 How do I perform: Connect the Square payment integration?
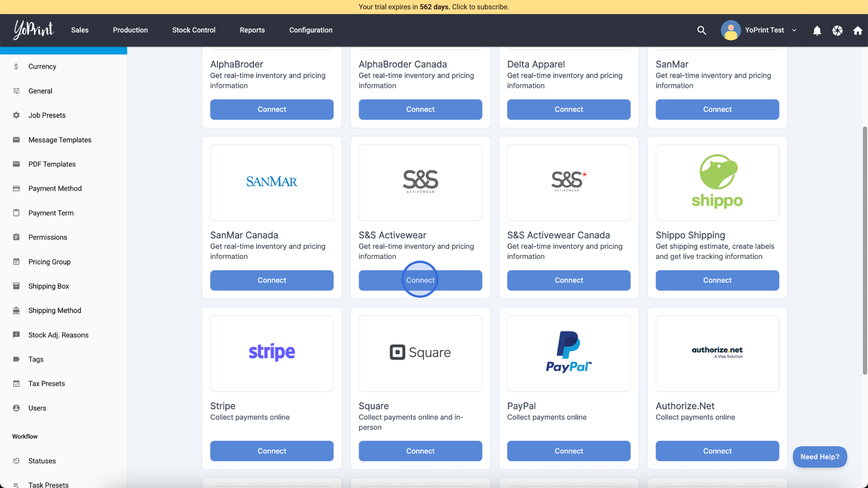pos(420,451)
